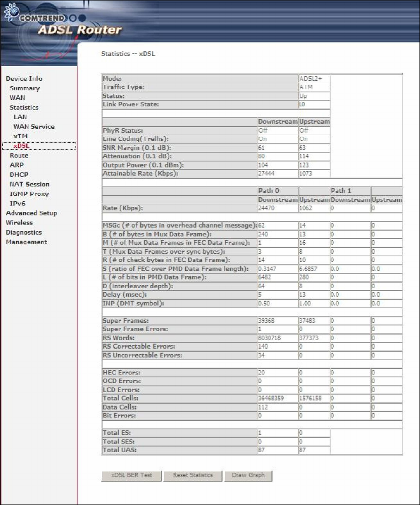Image resolution: width=420 pixels, height=505 pixels.
Task: Click the Draw Graph button
Action: [248, 475]
